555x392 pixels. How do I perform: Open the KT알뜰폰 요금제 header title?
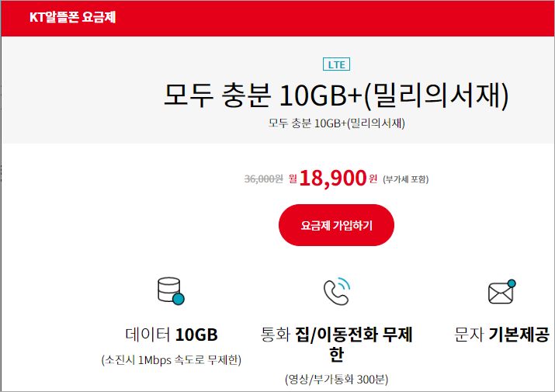pos(72,17)
